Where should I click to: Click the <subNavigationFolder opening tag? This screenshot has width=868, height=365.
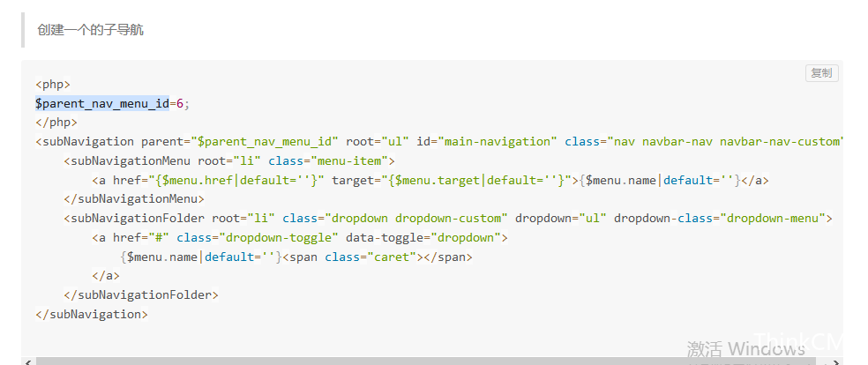pyautogui.click(x=134, y=219)
